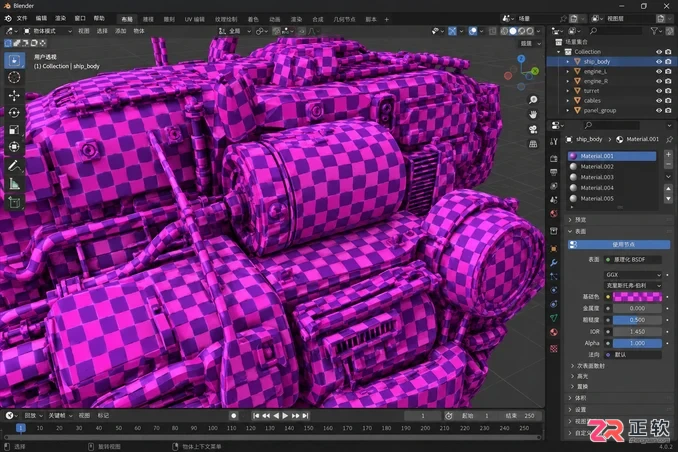Click the Alpha 1.000 slider
The width and height of the screenshot is (678, 452).
pos(637,343)
